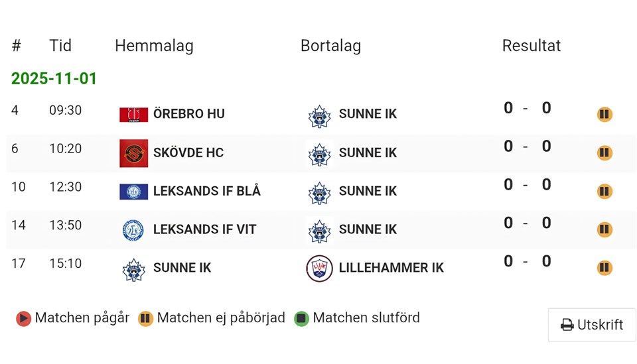Click the red Matchen pågår legend icon

coord(23,319)
